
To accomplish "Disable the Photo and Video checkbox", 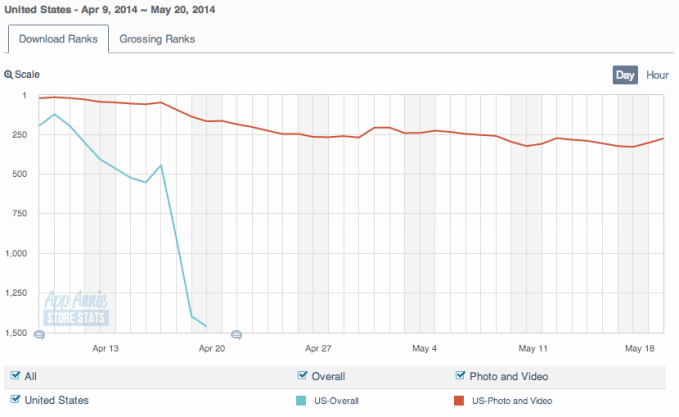I will coord(461,376).
